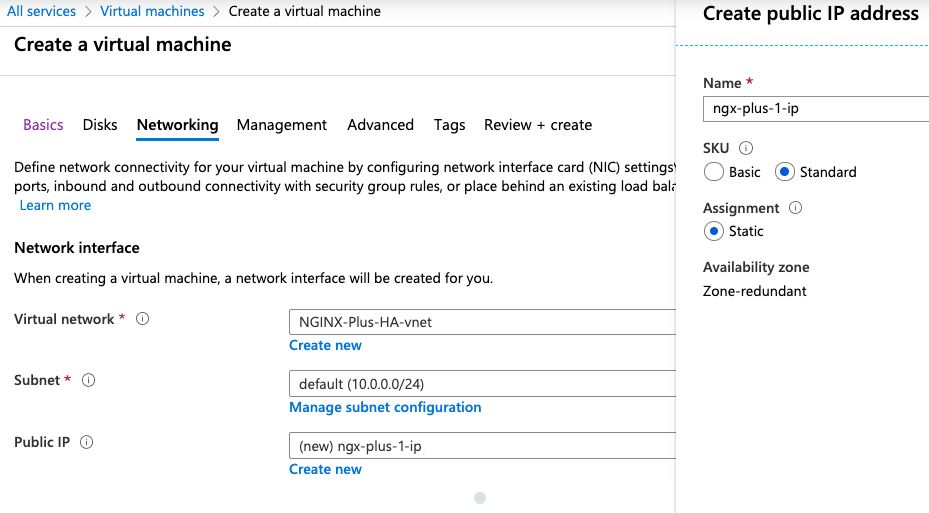Open the Virtual network dropdown
929x513 pixels.
482,322
